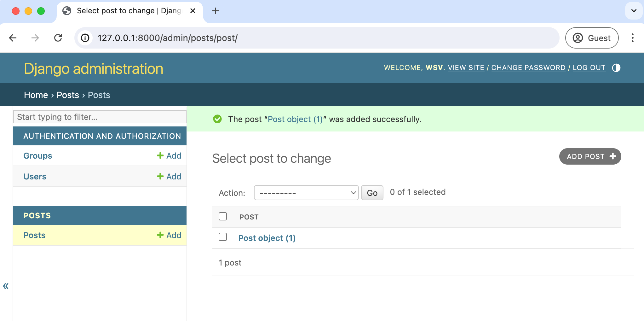Open the browser three-dot menu
644x321 pixels.
(x=632, y=38)
